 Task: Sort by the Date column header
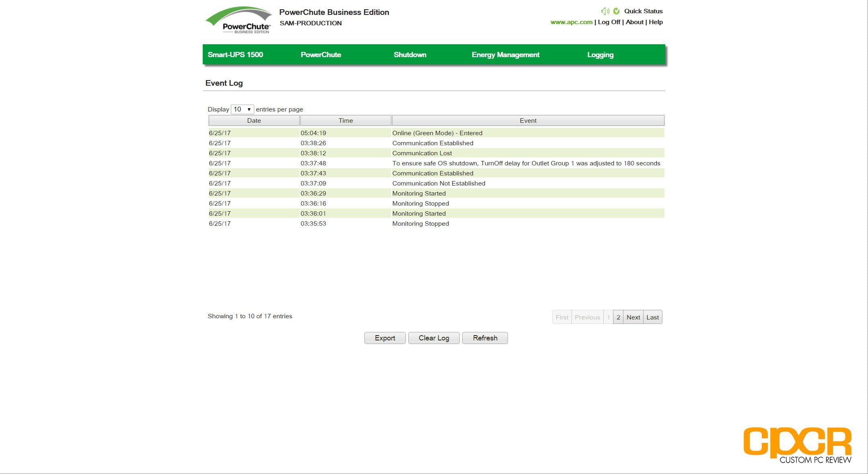pos(254,120)
